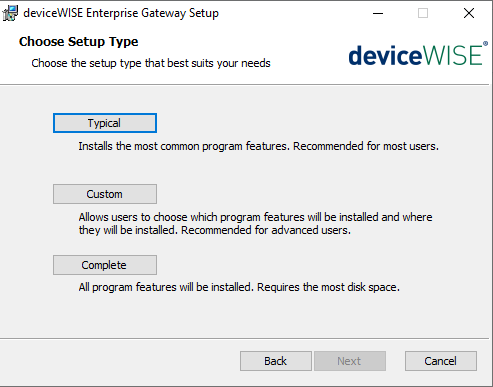The height and width of the screenshot is (387, 493).
Task: Minimize the setup window
Action: (378, 13)
